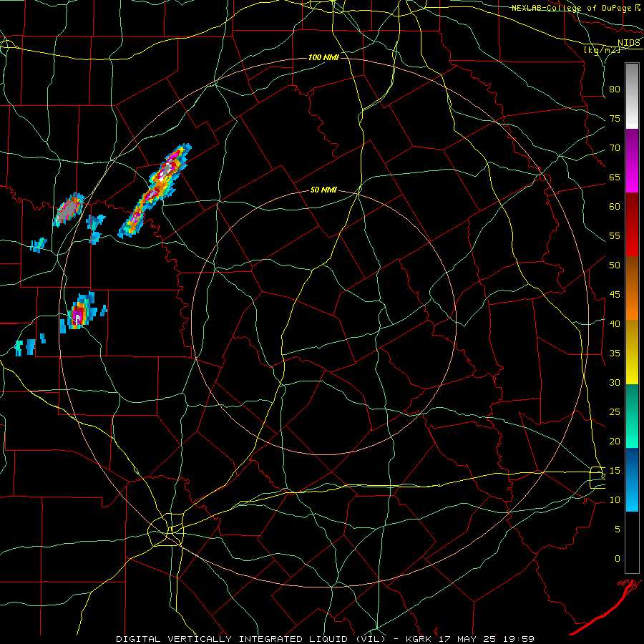Click the 50 scale value on the legend
Viewport: 644px width, 644px height.
pos(615,265)
